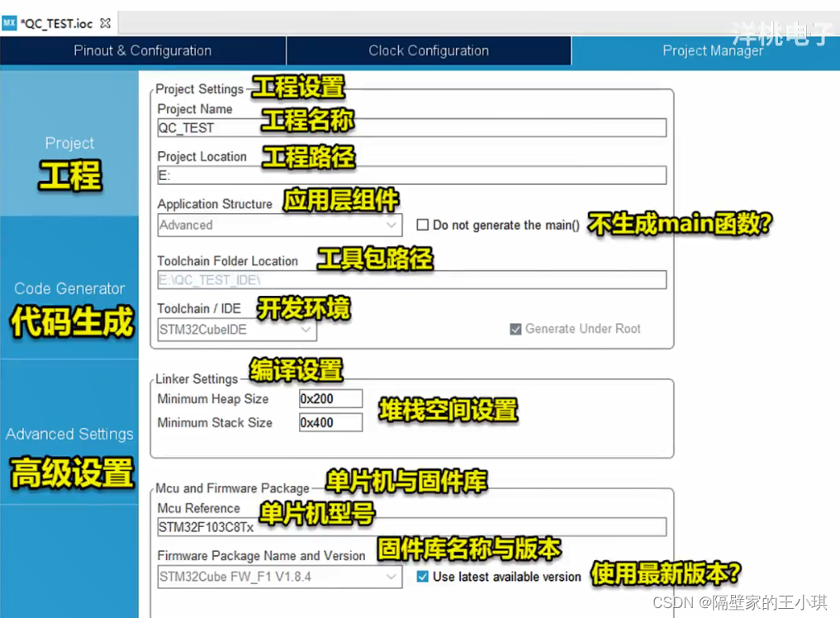This screenshot has width=840, height=618.
Task: Click the Application Structure label
Action: click(x=215, y=204)
